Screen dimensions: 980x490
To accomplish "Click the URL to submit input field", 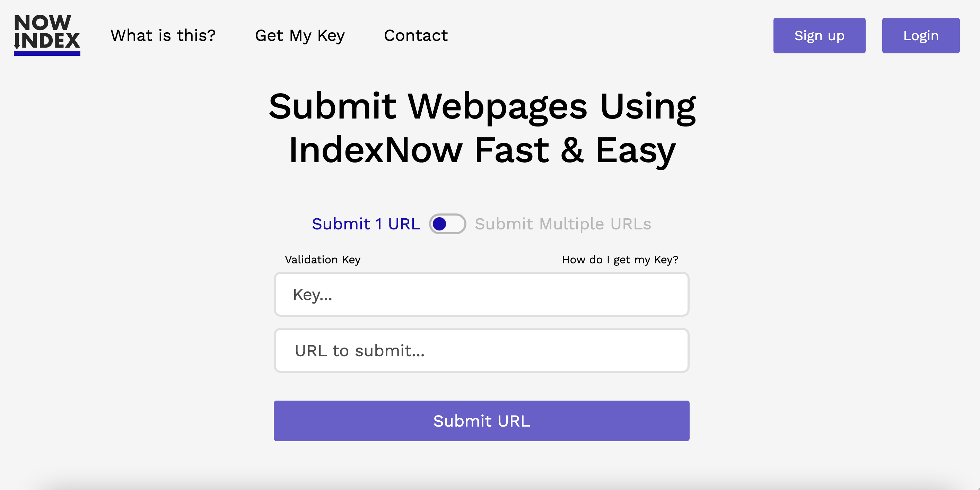I will point(481,350).
